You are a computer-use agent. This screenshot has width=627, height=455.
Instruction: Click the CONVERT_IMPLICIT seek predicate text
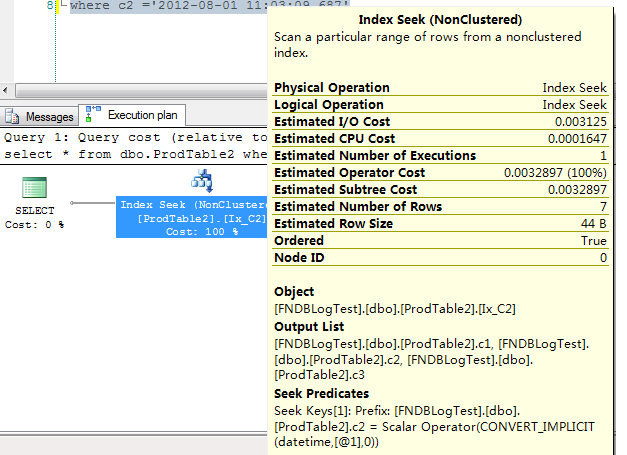[435, 427]
